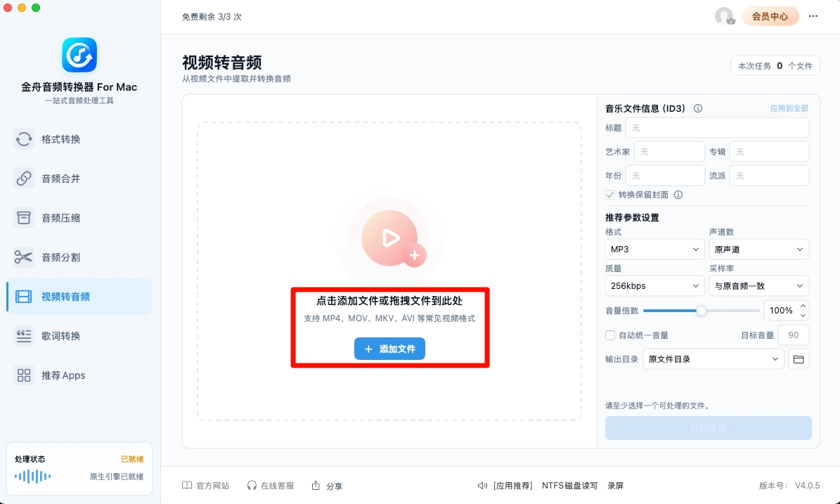This screenshot has height=504, width=840.
Task: Toggle the 转换保留封面 checkbox
Action: (609, 195)
